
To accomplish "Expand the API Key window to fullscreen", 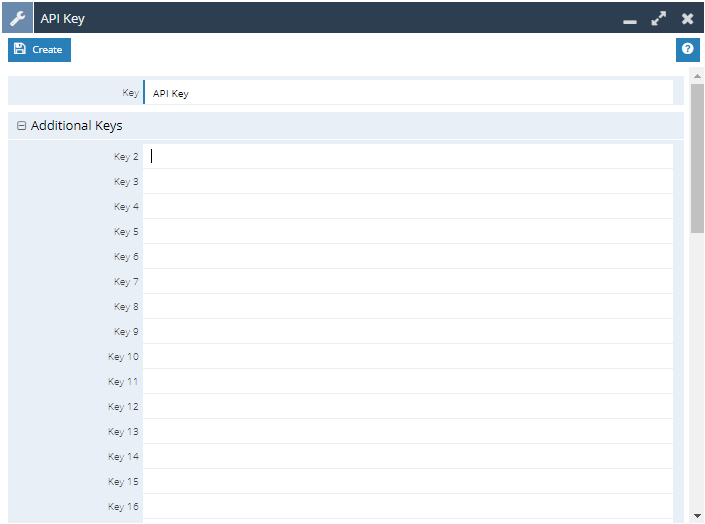I will coord(658,18).
